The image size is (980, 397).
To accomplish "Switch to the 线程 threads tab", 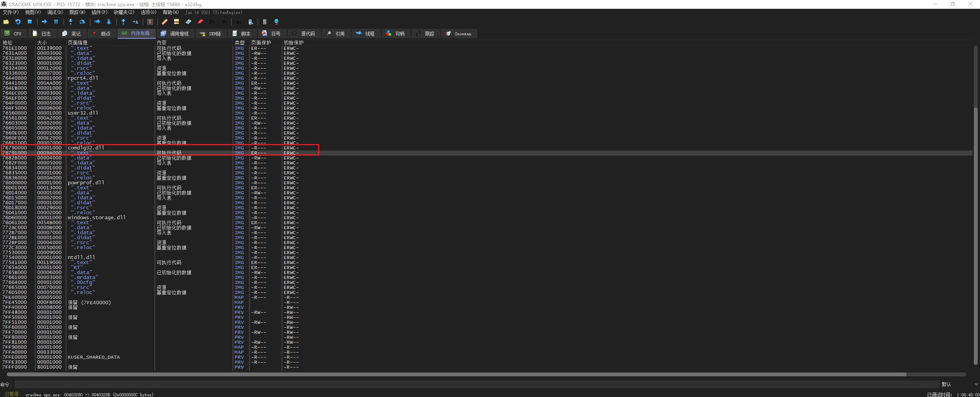I will [x=366, y=34].
